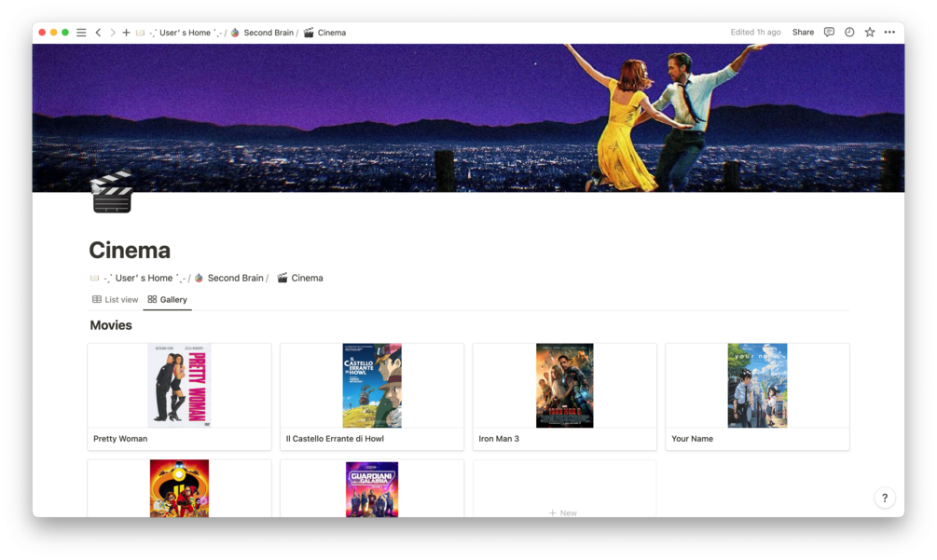Open page history clock icon
The width and height of the screenshot is (937, 560).
click(x=849, y=33)
